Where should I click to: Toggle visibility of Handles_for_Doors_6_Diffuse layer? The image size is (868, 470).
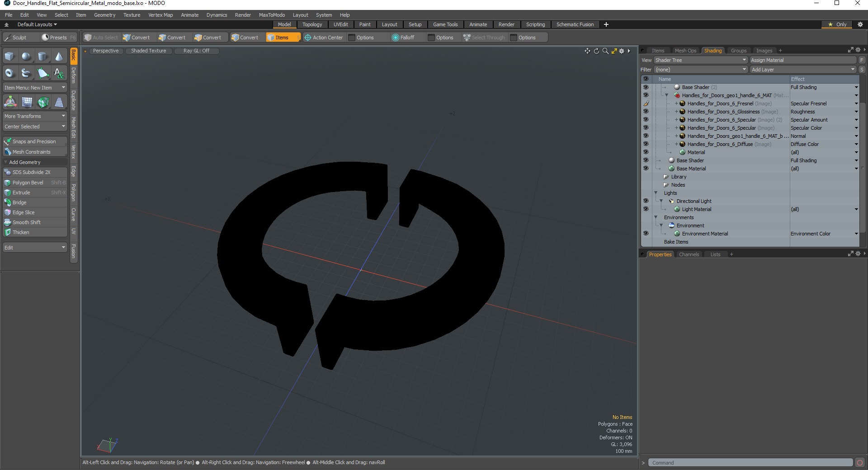click(646, 144)
